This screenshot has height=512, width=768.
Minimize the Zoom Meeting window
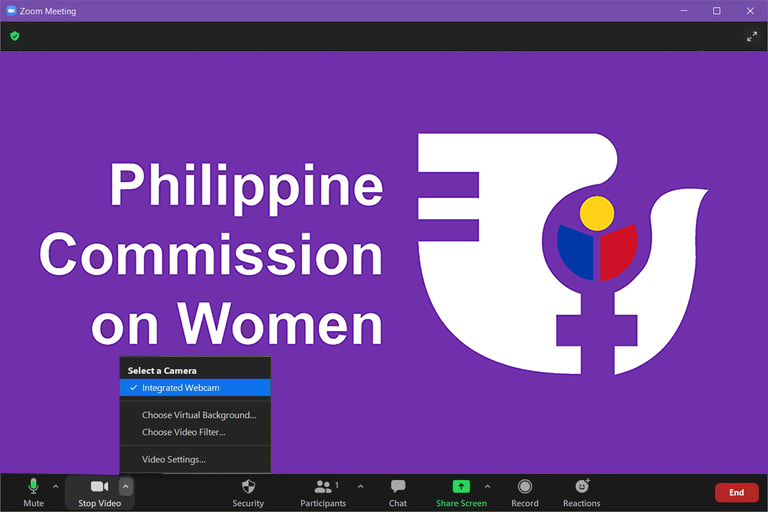point(684,11)
